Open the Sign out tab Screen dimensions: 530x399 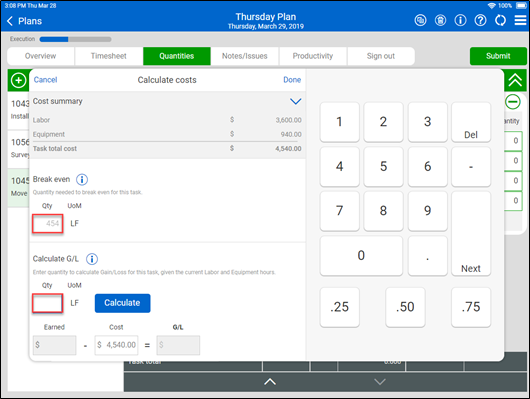pyautogui.click(x=381, y=56)
